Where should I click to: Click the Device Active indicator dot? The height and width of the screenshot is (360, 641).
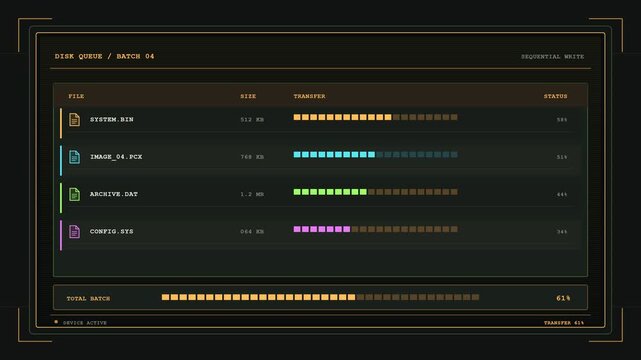pyautogui.click(x=56, y=322)
